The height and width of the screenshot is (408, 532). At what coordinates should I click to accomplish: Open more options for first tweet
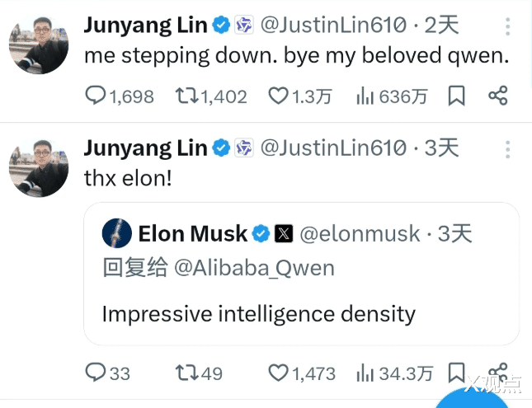click(508, 26)
